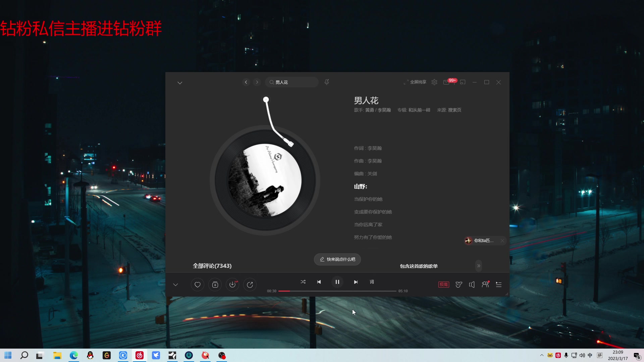Switch to 全屏纯享 full-screen mode
Viewport: 644px width, 362px height.
tap(415, 82)
